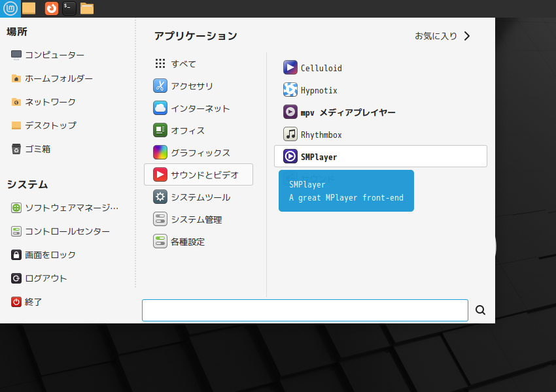Open コンピューター place

point(54,55)
